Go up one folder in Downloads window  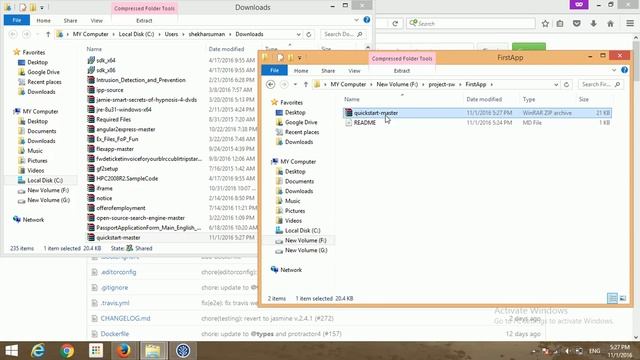pos(48,34)
